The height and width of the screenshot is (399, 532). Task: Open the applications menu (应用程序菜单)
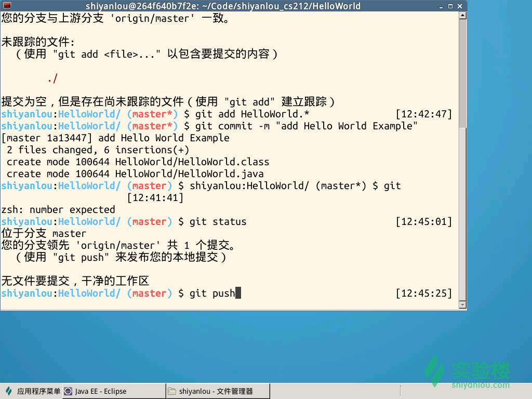coord(33,391)
